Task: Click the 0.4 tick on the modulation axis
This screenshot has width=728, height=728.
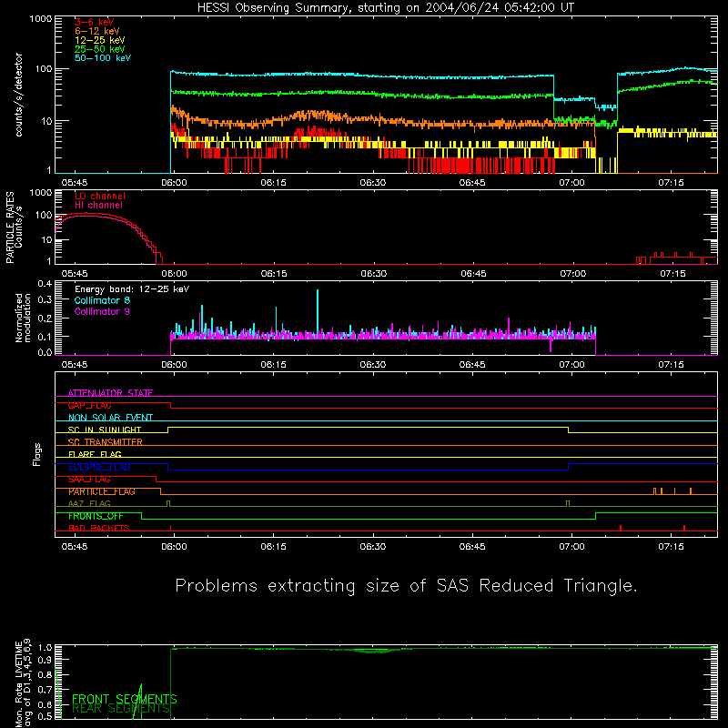Action: point(45,284)
